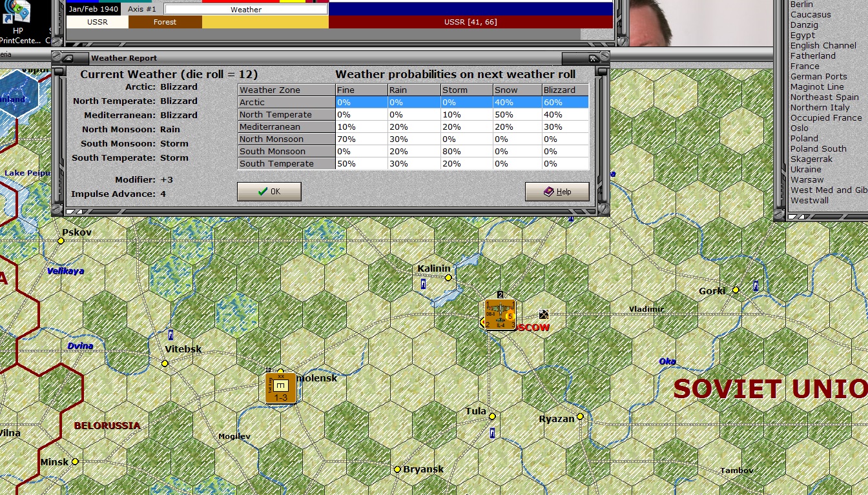The width and height of the screenshot is (868, 495).
Task: Click the Jan/Feb 1940 date label
Action: tap(94, 10)
